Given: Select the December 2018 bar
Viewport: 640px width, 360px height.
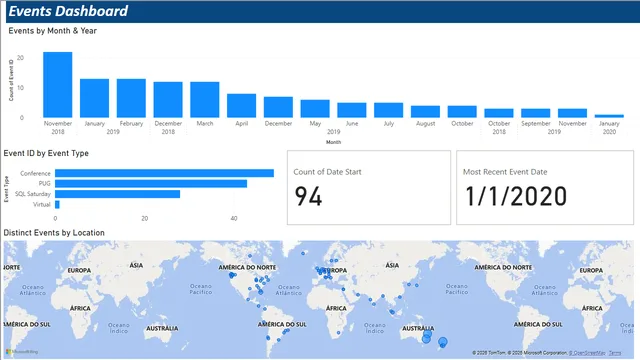Looking at the screenshot, I should 168,100.
